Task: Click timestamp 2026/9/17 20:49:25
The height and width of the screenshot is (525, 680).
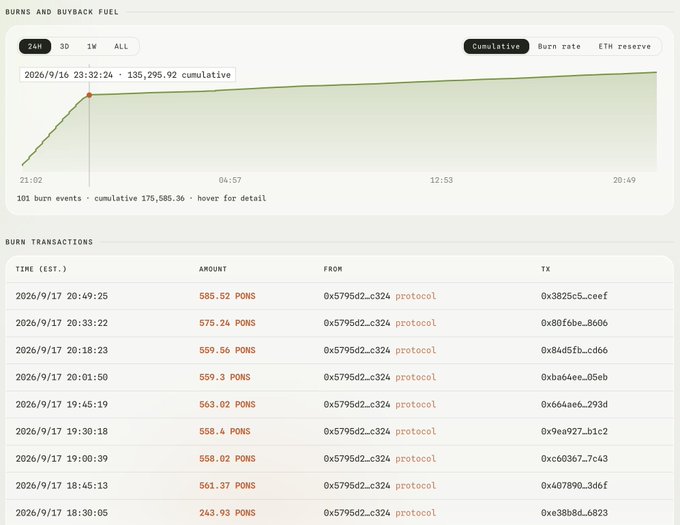Action: 62,296
